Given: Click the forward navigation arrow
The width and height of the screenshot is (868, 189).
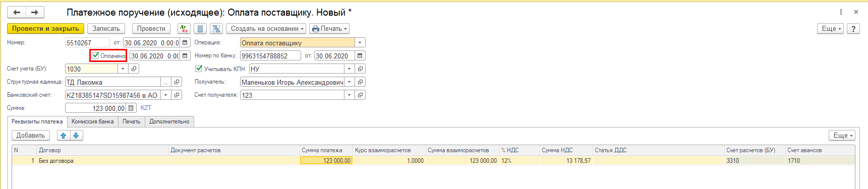Looking at the screenshot, I should point(35,12).
